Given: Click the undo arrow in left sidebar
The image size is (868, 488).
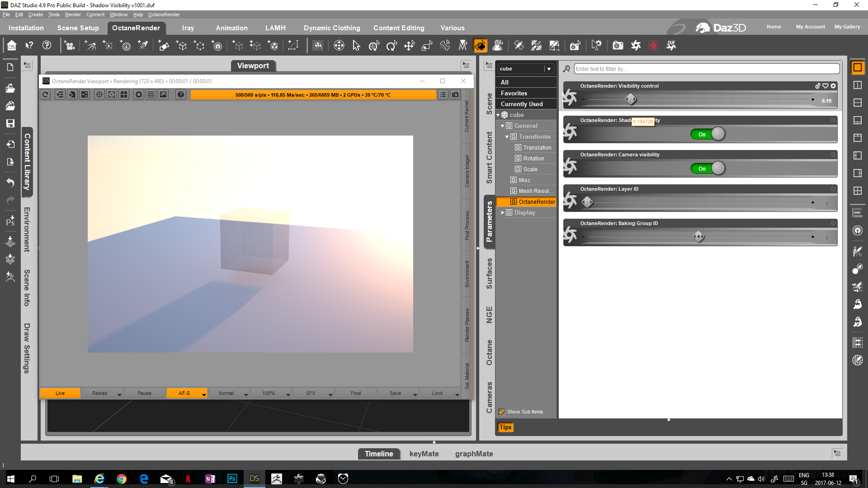Looking at the screenshot, I should pyautogui.click(x=10, y=182).
